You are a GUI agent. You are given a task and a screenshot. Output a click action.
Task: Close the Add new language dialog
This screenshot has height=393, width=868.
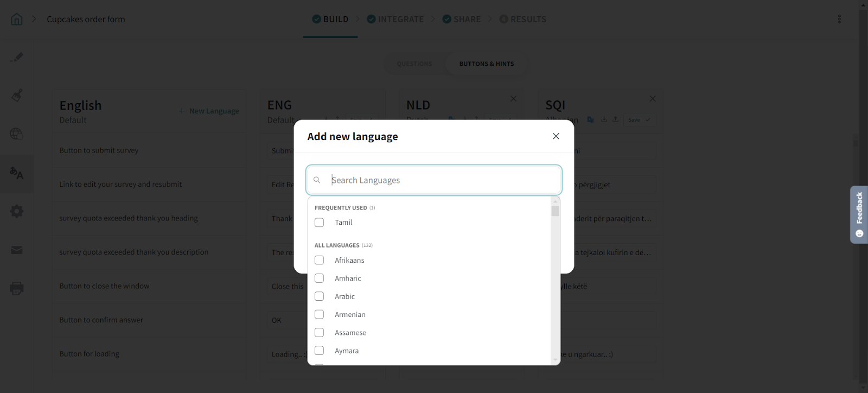pos(556,136)
